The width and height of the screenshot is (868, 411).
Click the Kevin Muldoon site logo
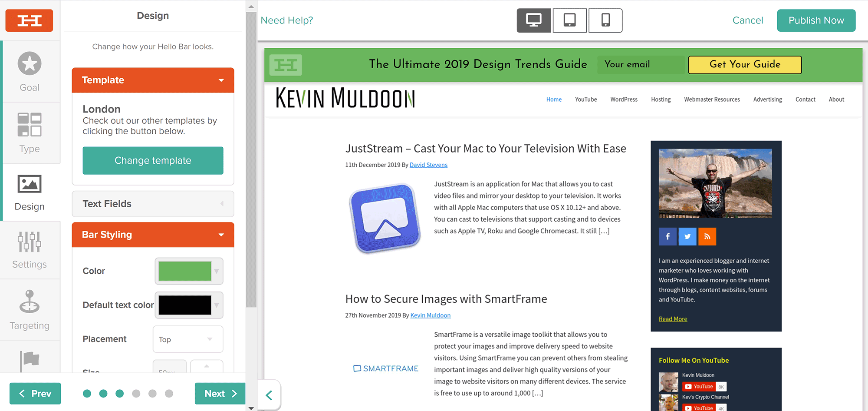345,98
